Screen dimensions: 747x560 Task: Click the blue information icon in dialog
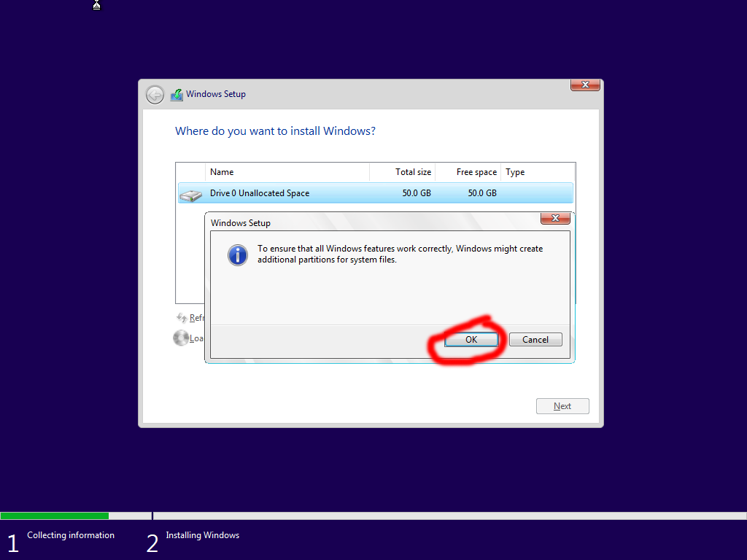[237, 254]
